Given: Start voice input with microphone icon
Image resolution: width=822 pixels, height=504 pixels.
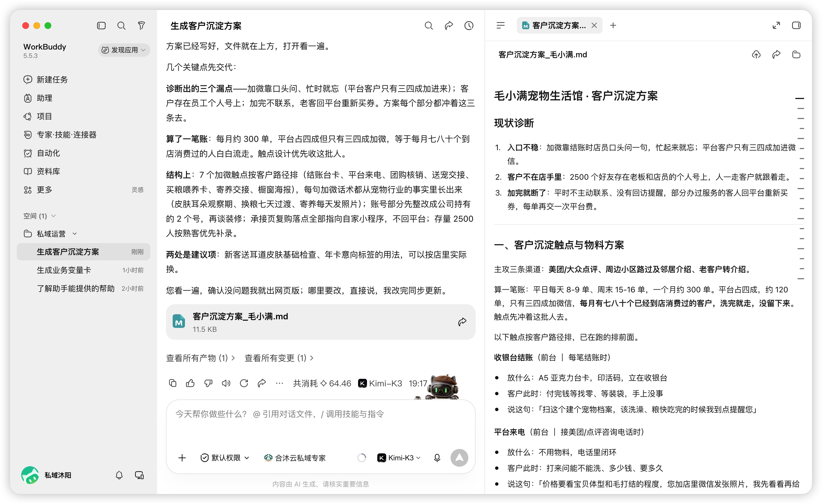Looking at the screenshot, I should pyautogui.click(x=437, y=458).
